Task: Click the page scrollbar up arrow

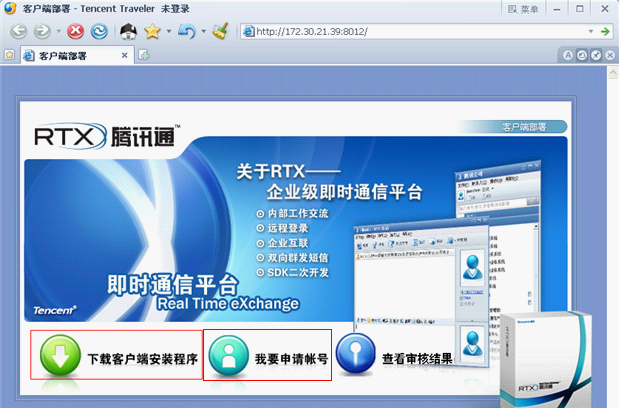Action: [x=613, y=73]
